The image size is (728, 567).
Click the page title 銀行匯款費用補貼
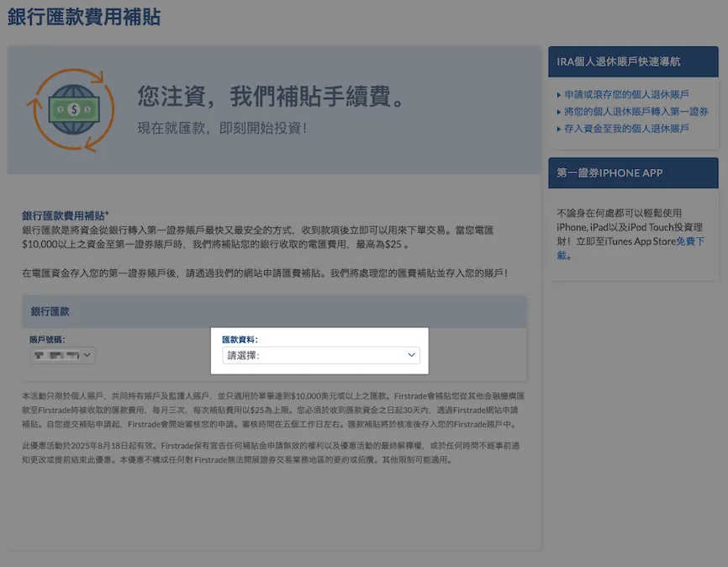[x=84, y=17]
